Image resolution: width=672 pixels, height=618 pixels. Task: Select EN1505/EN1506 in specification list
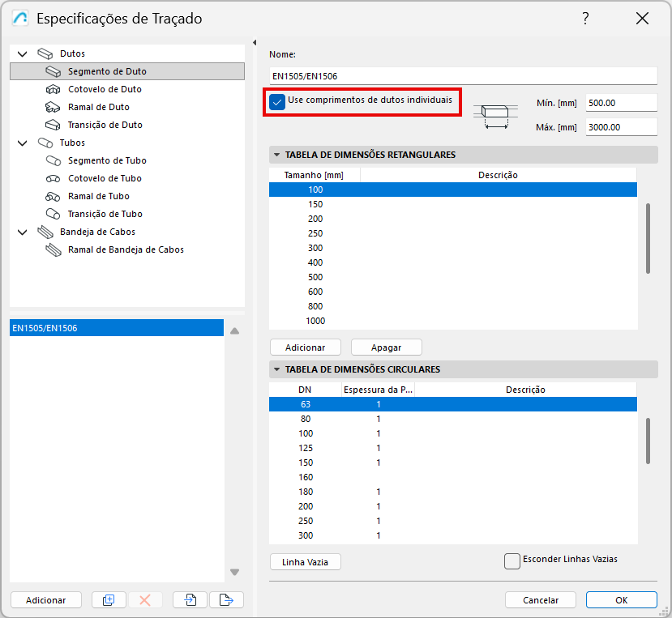tap(117, 328)
